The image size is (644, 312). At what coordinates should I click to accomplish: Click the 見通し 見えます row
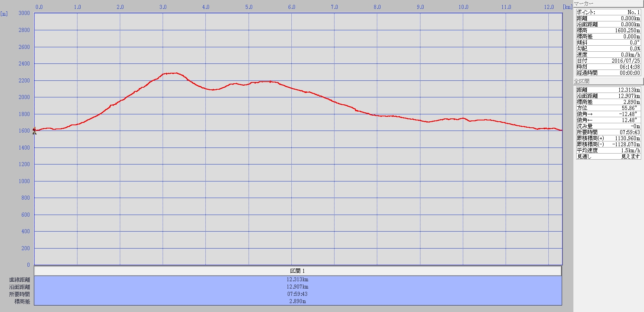[x=608, y=156]
